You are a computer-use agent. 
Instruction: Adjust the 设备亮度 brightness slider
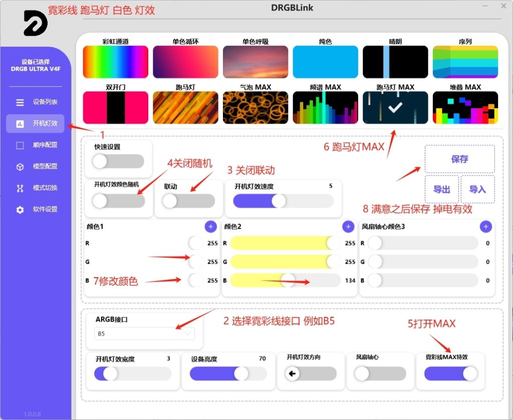pos(228,373)
